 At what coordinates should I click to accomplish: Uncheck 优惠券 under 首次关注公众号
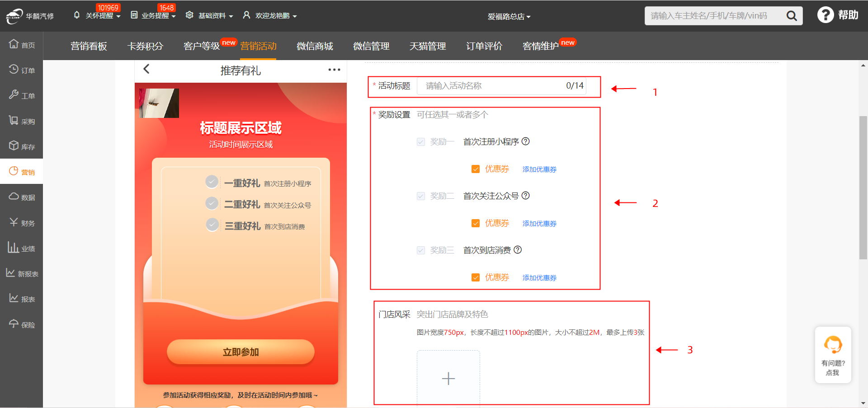pyautogui.click(x=476, y=223)
